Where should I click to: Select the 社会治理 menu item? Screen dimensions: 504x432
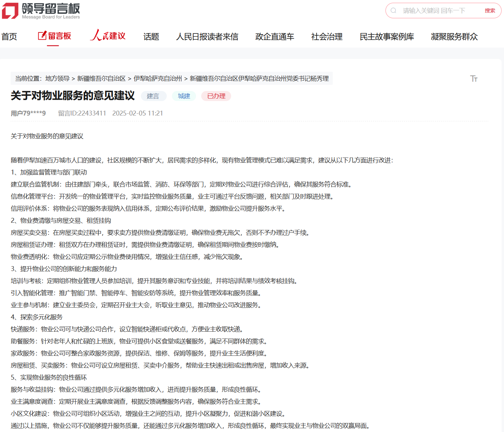[x=327, y=37]
